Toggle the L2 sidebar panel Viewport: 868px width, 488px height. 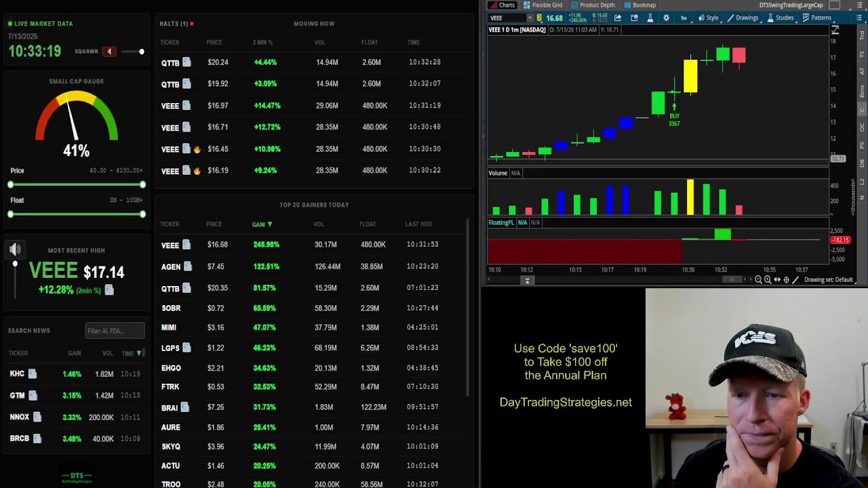(x=863, y=180)
